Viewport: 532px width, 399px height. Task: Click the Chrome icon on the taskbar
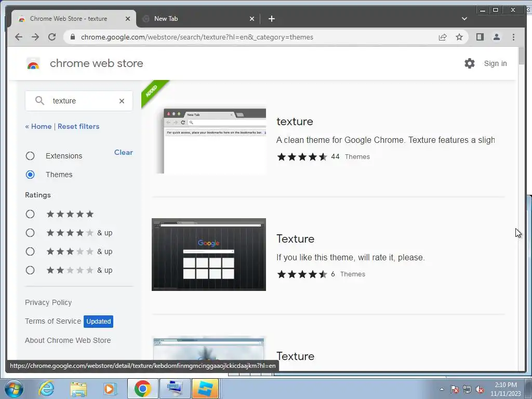[142, 389]
